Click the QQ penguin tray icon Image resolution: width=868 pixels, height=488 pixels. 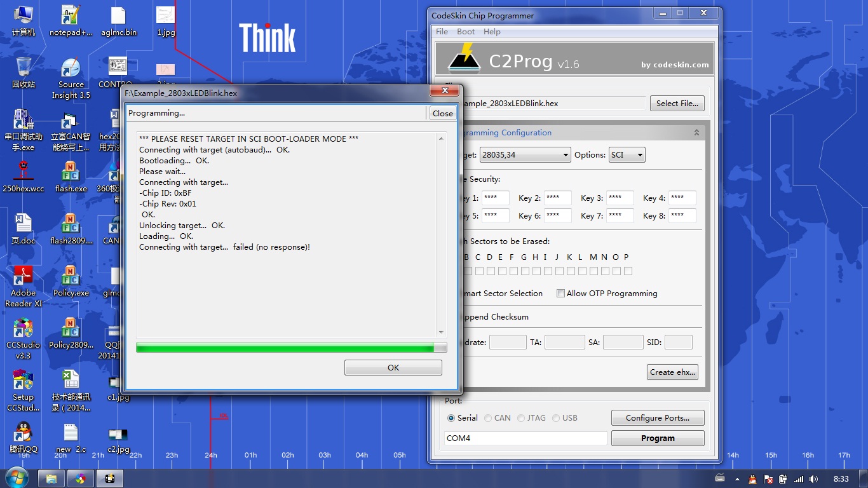[x=752, y=479]
